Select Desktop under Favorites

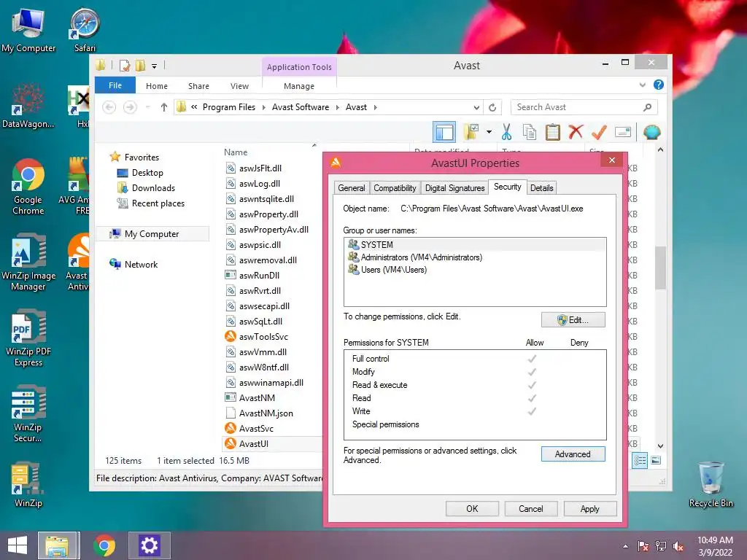tap(147, 173)
